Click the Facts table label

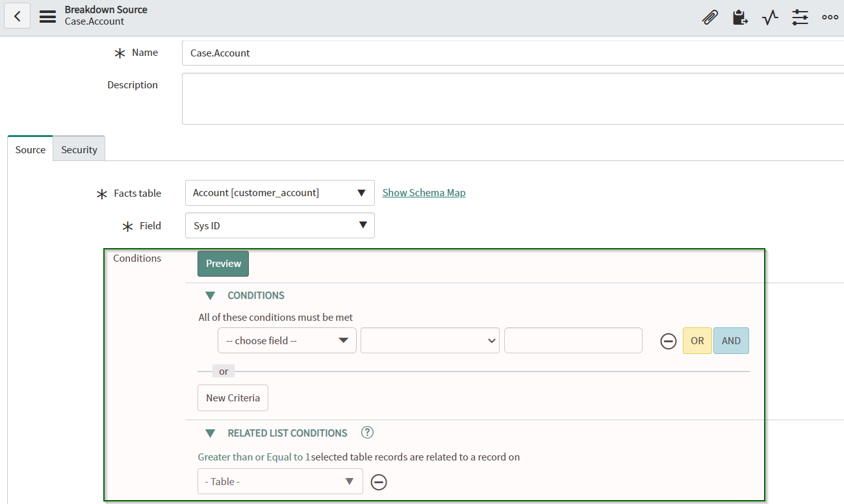click(137, 194)
